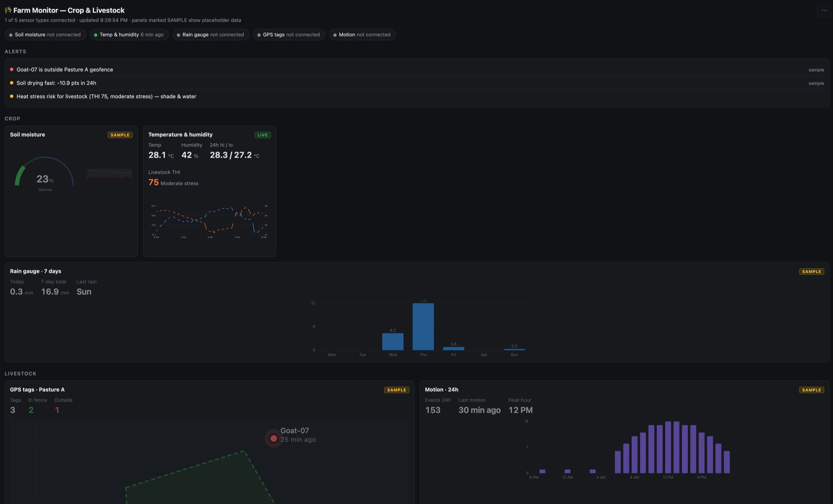Click the Last rain Sun value
Image resolution: width=833 pixels, height=504 pixels.
click(84, 292)
